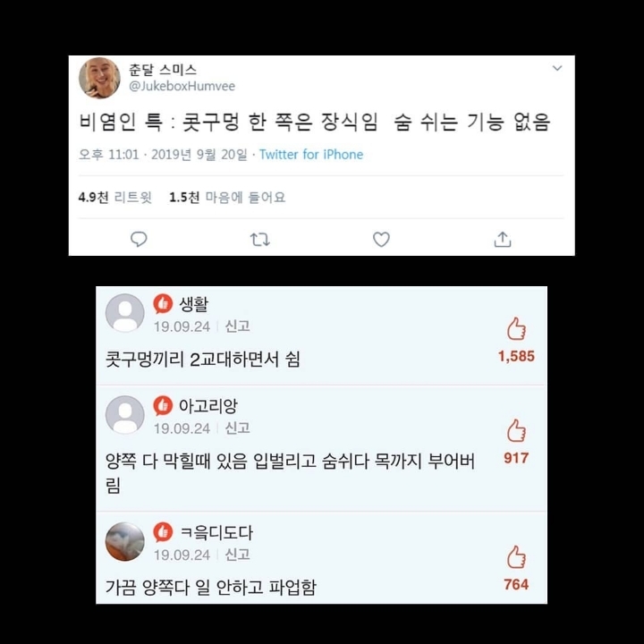The width and height of the screenshot is (644, 644).
Task: Open the tweet share upload icon
Action: click(503, 239)
